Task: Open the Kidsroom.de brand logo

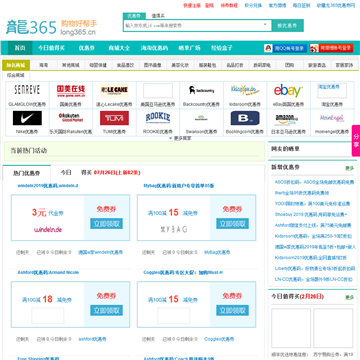Action: pos(245,90)
